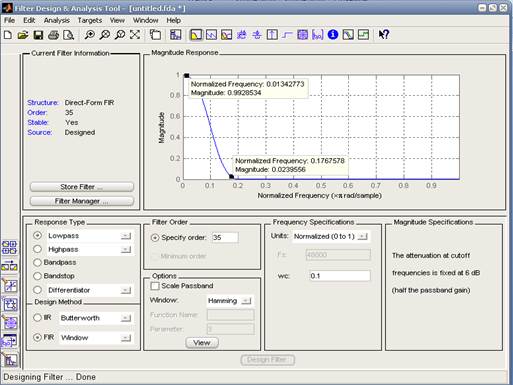513x385 pixels.
Task: Open the Analysis menu
Action: [57, 20]
